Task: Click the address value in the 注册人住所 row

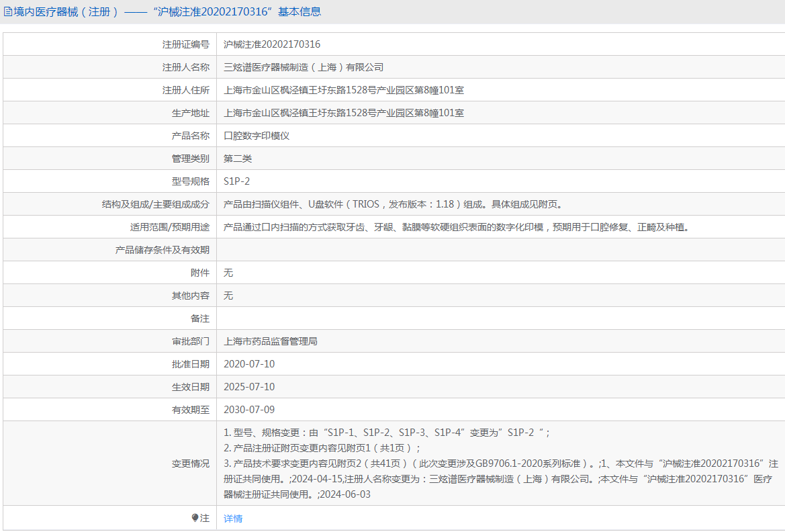Action: point(344,90)
